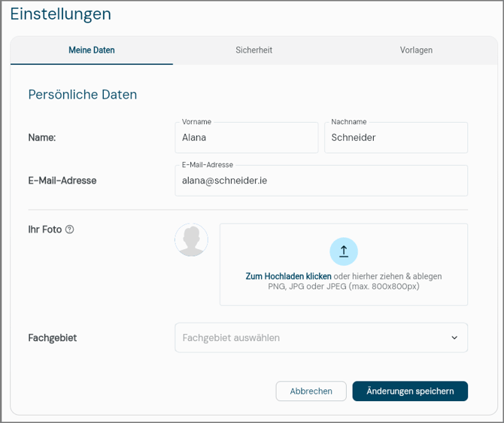Click the Vorname field containing Alana
Screen dimensions: 504x423
pyautogui.click(x=246, y=138)
